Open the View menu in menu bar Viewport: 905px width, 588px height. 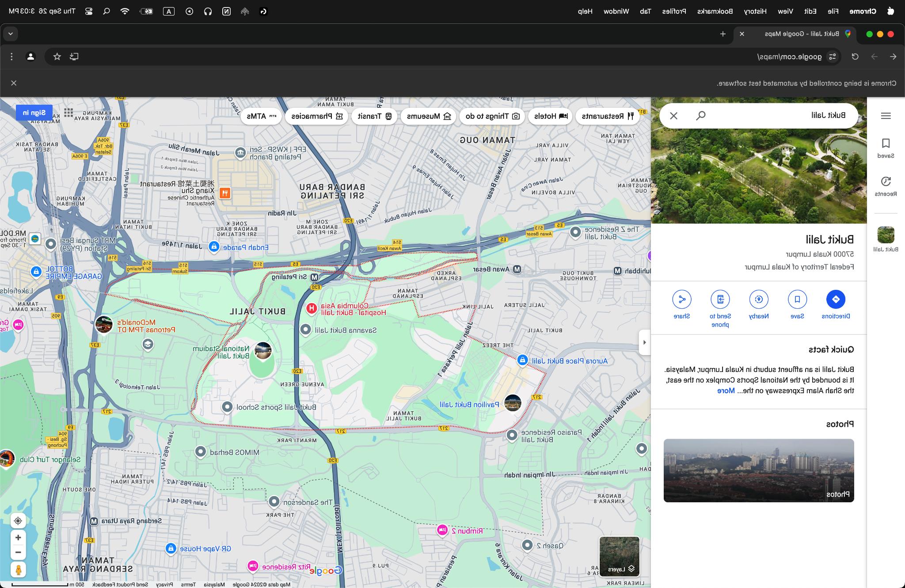click(785, 11)
